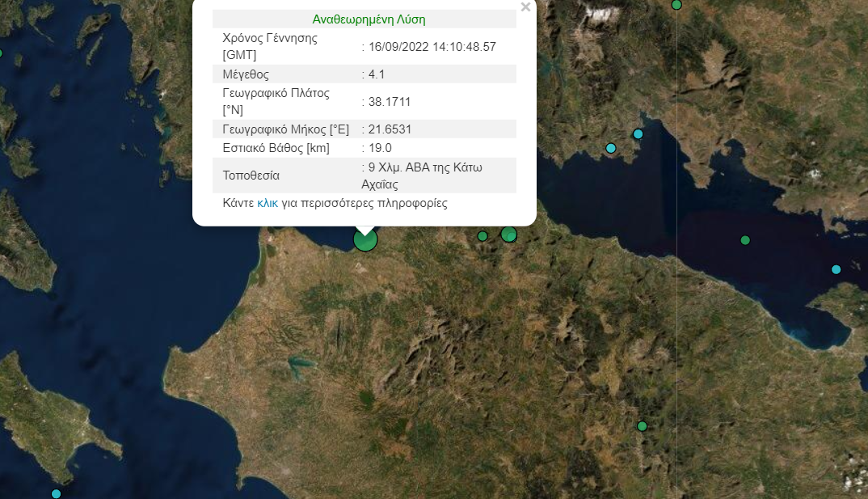Click the longitude value 21.6531

tap(389, 129)
